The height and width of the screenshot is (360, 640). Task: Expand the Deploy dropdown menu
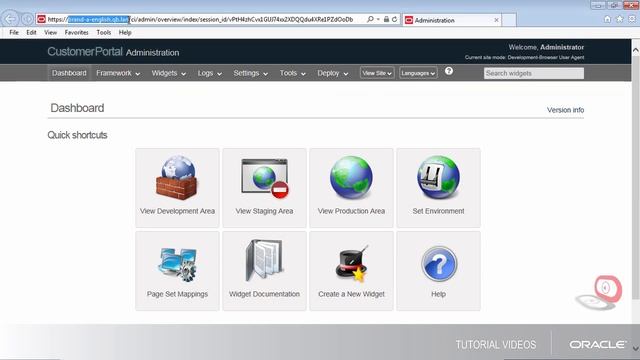[333, 73]
